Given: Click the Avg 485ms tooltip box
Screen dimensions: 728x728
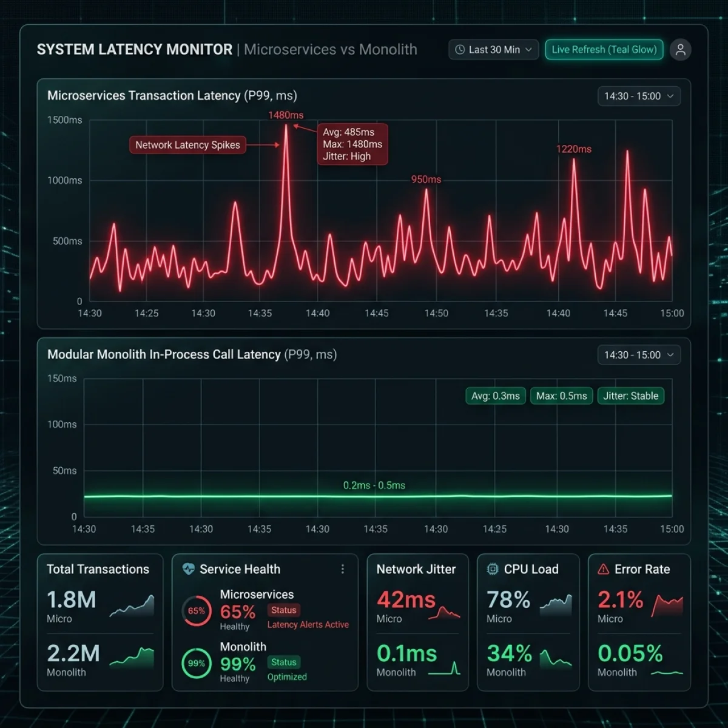Looking at the screenshot, I should (352, 144).
